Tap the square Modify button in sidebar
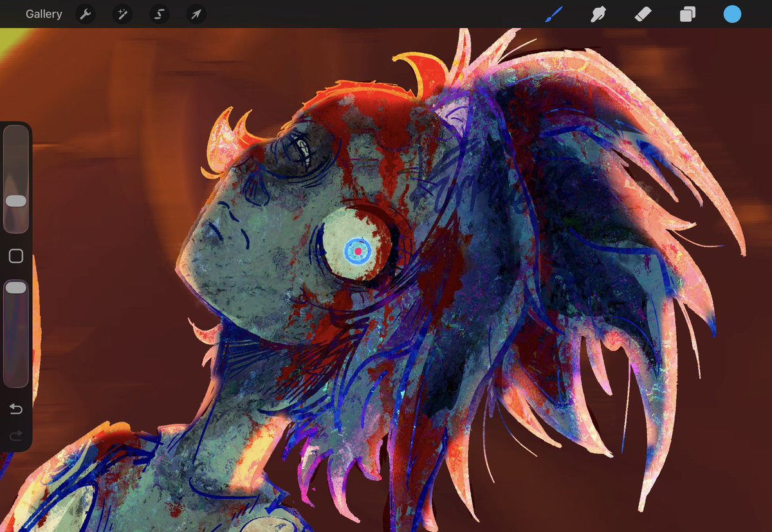Screen dimensions: 772x532 click(x=16, y=256)
